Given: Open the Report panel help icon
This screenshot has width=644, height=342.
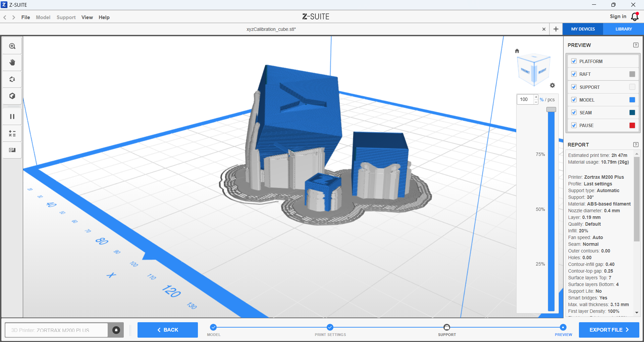Looking at the screenshot, I should tap(636, 145).
